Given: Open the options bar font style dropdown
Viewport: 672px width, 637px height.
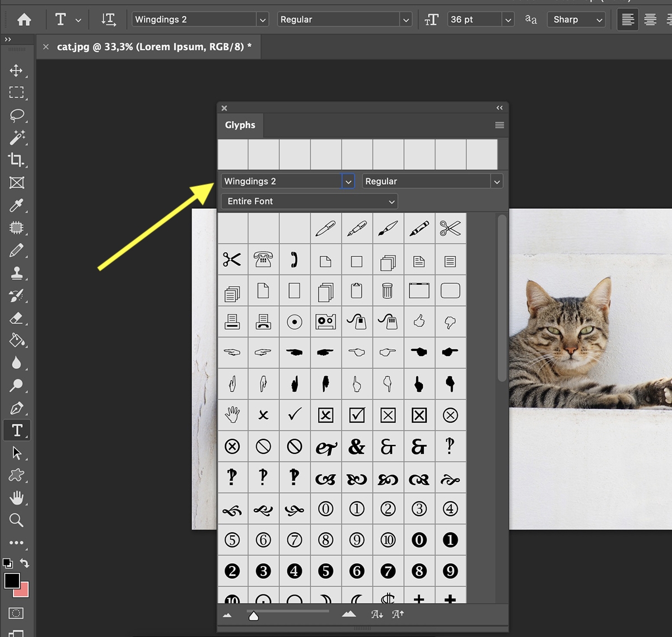Looking at the screenshot, I should (406, 20).
